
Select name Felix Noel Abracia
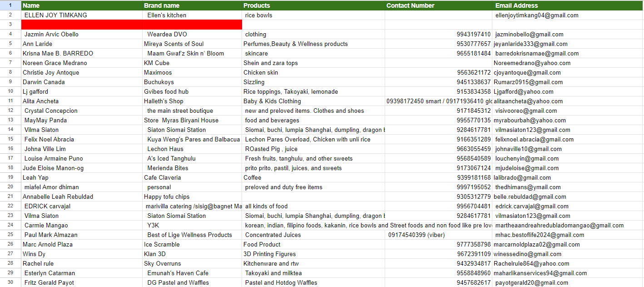click(82, 139)
